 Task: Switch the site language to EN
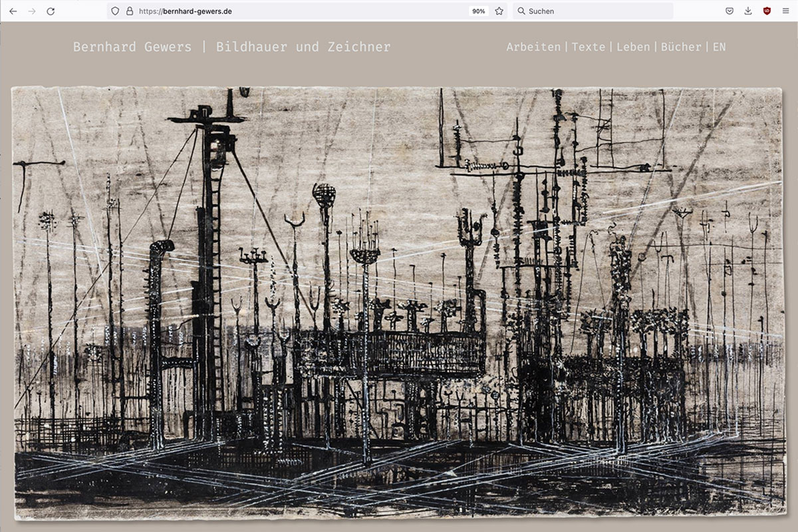coord(720,47)
